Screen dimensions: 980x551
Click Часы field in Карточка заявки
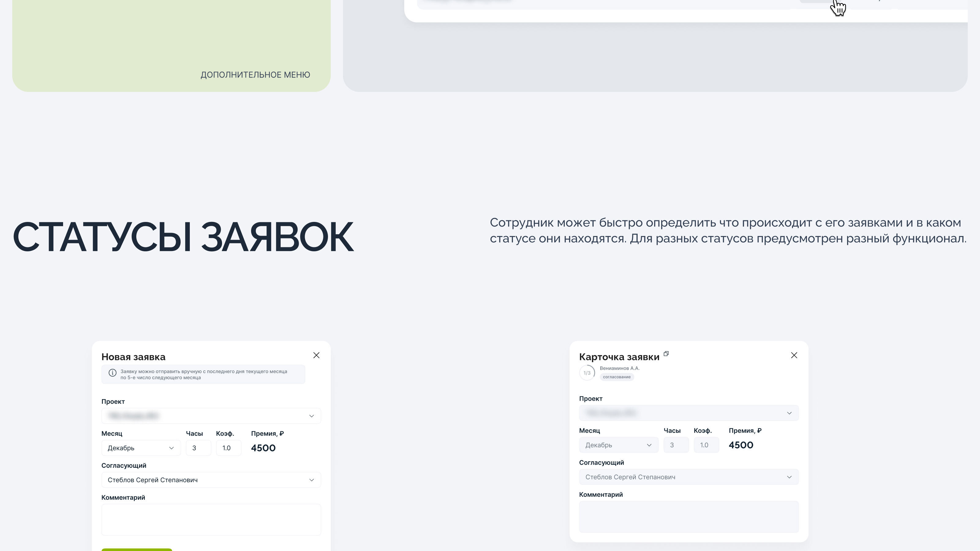coord(676,445)
